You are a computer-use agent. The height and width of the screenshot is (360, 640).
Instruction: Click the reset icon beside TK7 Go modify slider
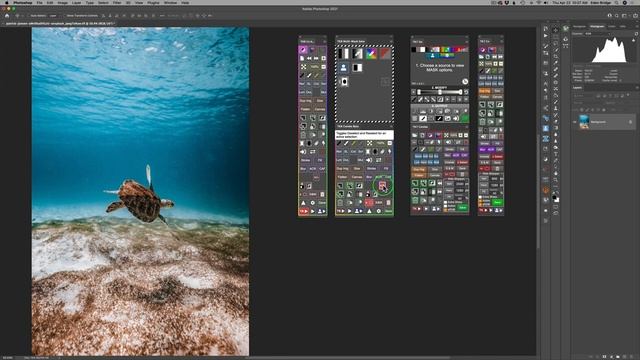point(466,92)
